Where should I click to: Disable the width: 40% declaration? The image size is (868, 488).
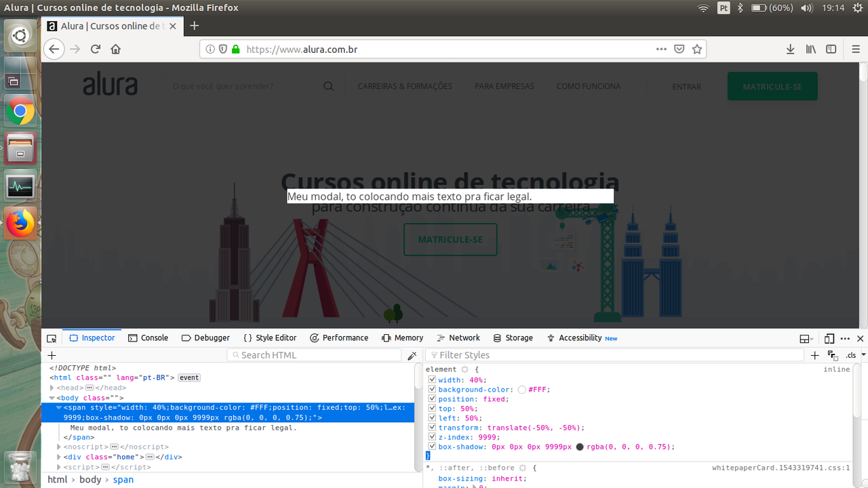(432, 380)
